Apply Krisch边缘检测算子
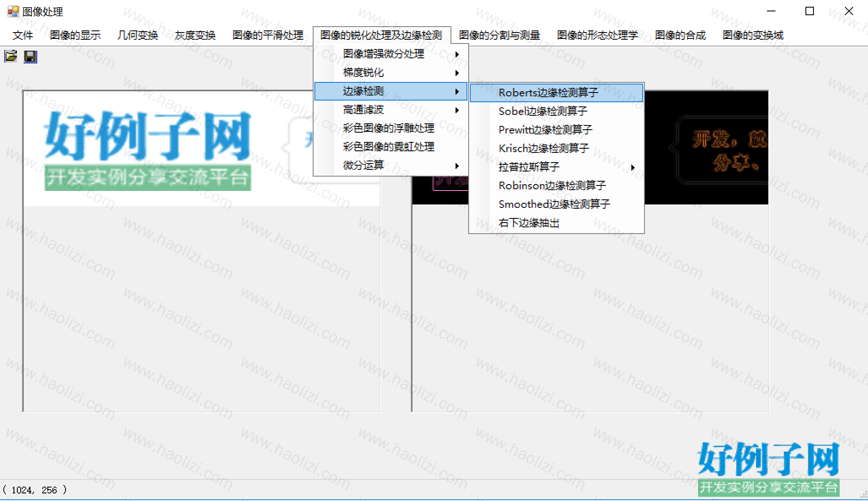The image size is (868, 501). click(557, 149)
